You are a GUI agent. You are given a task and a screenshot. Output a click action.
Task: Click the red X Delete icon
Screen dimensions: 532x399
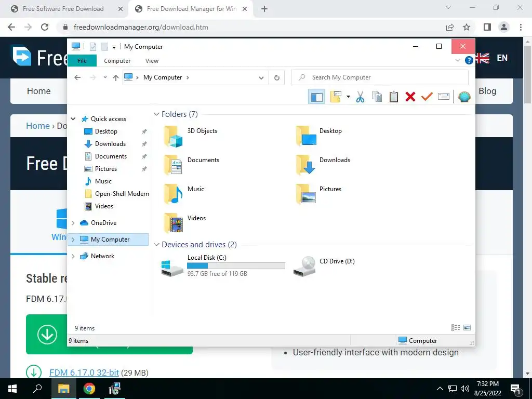coord(410,97)
